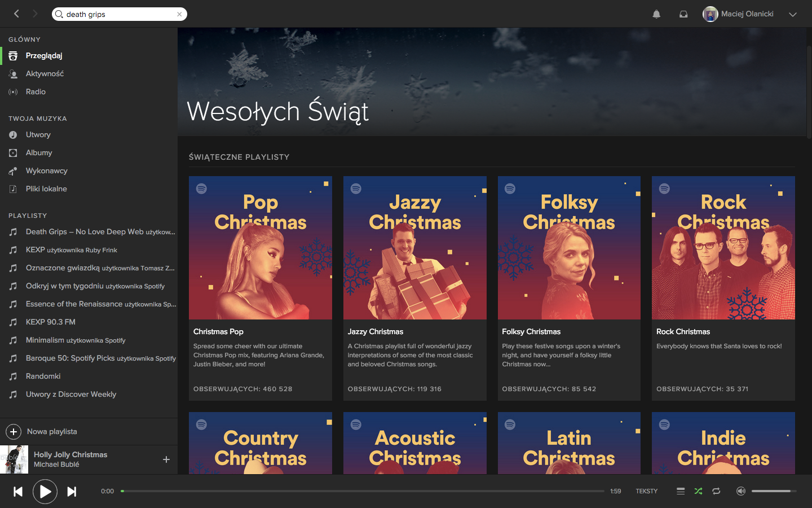Show lyrics with TEKSTY button
Image resolution: width=812 pixels, height=508 pixels.
647,491
